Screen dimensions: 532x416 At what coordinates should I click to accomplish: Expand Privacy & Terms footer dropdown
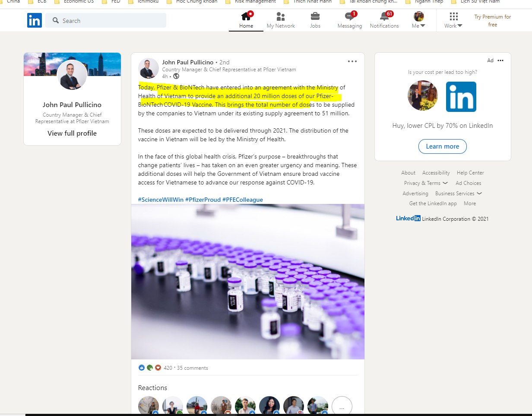[426, 183]
